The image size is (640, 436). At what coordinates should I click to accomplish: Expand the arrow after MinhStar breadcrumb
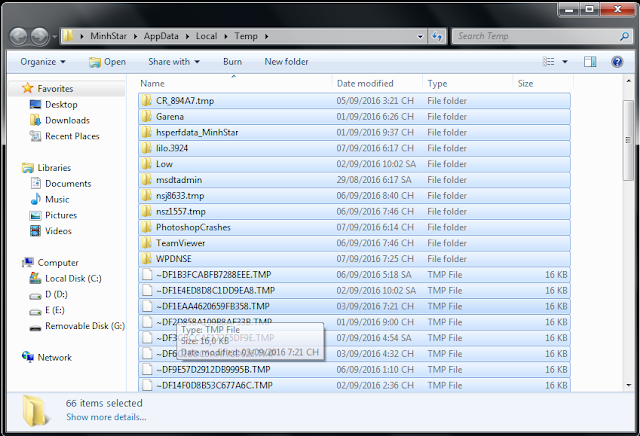(x=135, y=36)
